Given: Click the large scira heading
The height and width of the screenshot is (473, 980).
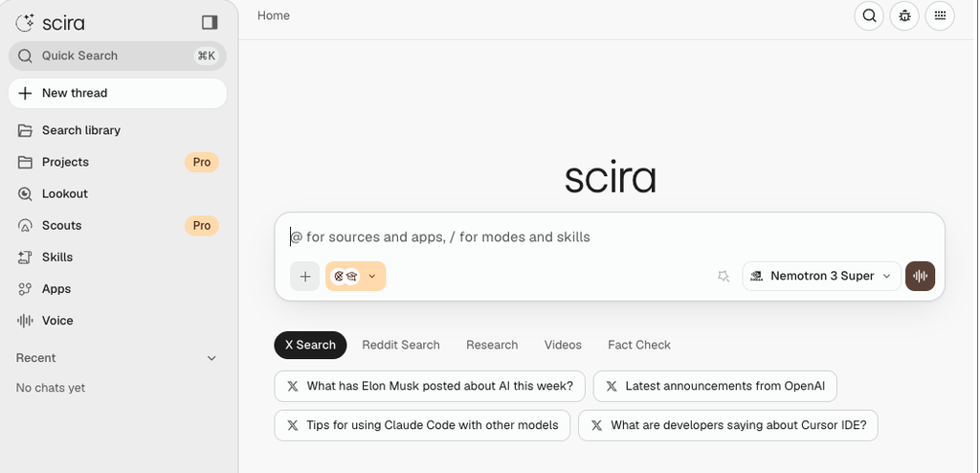Looking at the screenshot, I should (610, 178).
